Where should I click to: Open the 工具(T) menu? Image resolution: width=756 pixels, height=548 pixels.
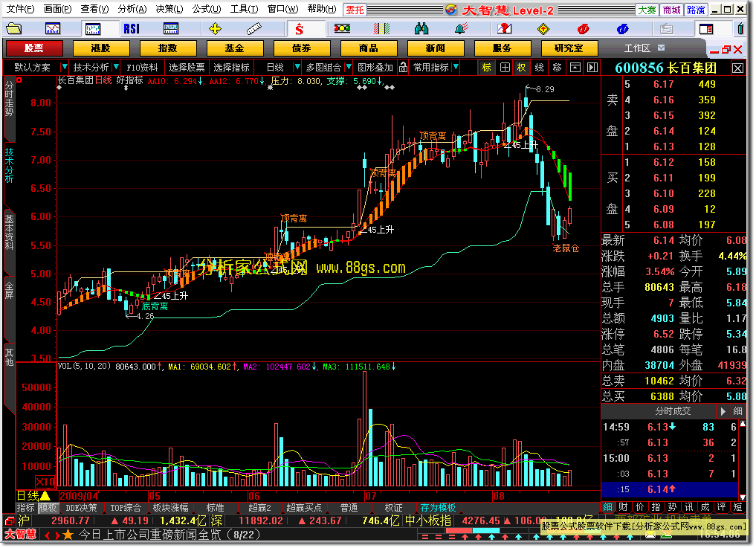[244, 9]
